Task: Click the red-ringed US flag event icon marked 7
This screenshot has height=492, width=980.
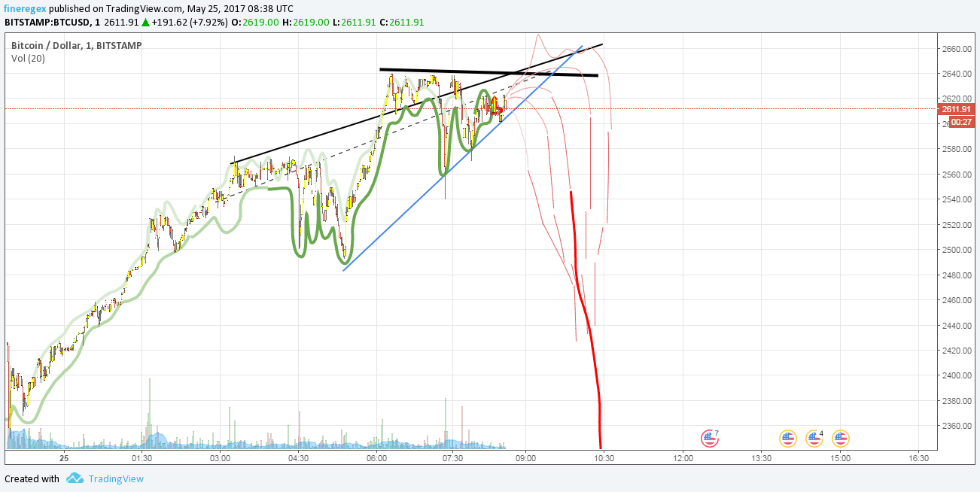Action: (x=709, y=438)
